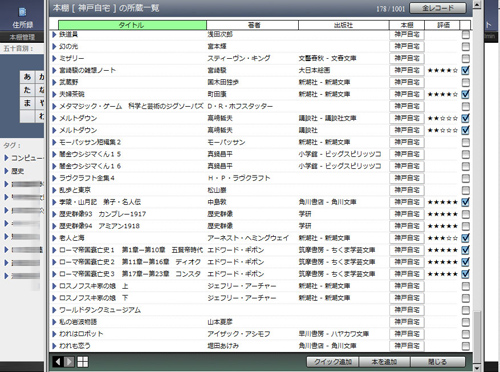500x372 pixels.
Task: Open detail arrow for 夫婦茶碗
Action: [54, 94]
